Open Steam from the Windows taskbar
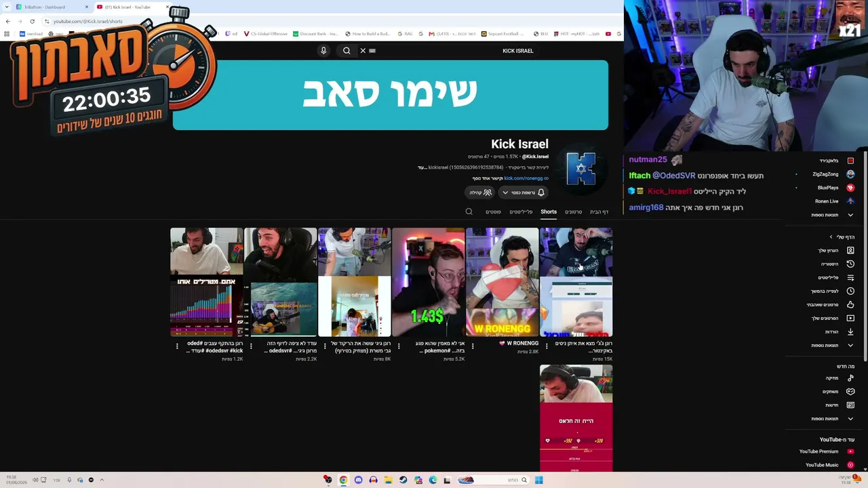 [x=403, y=480]
